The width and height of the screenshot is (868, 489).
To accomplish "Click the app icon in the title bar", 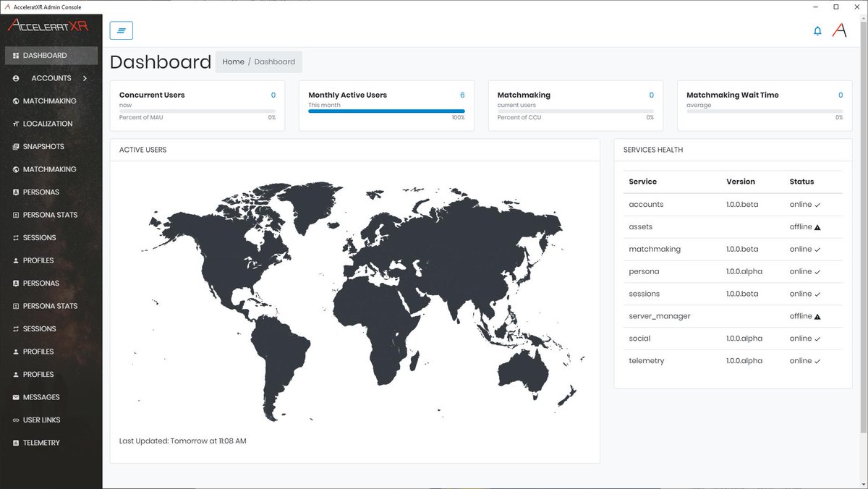I will coord(7,7).
